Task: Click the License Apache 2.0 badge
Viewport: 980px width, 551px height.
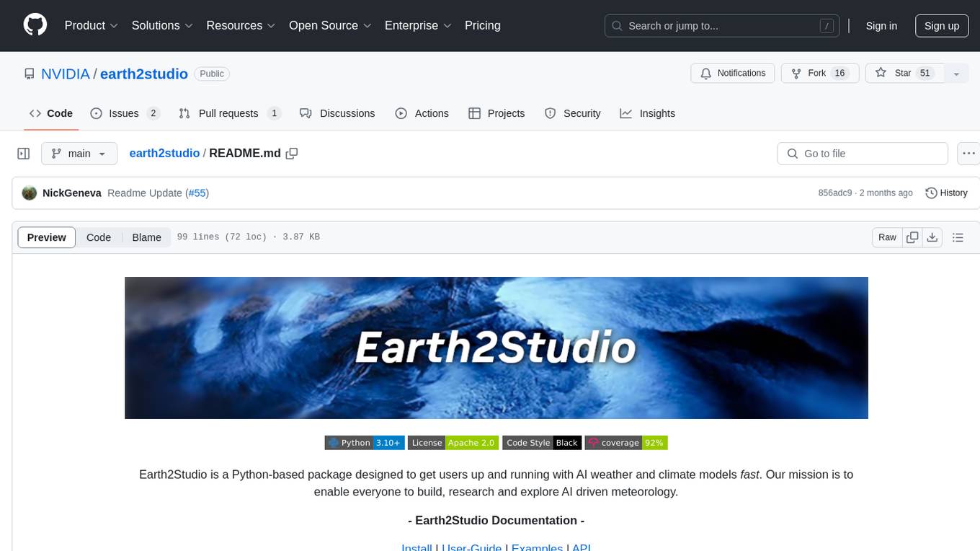Action: [x=453, y=443]
